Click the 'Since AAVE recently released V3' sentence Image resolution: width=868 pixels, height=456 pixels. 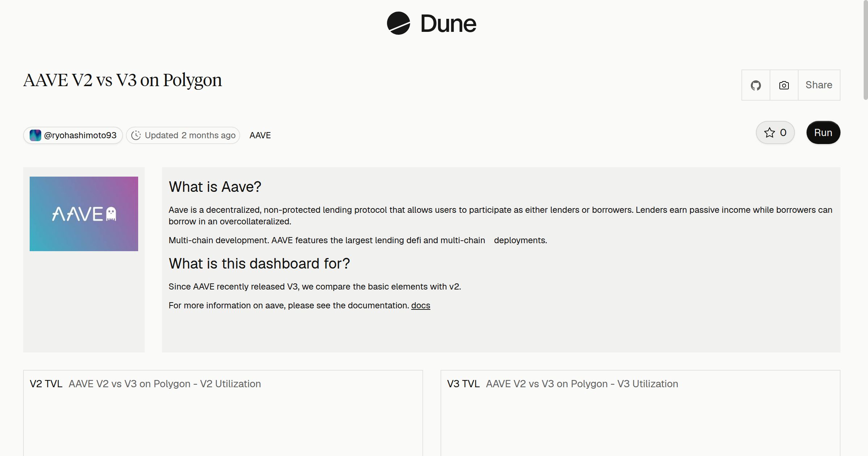(x=315, y=287)
